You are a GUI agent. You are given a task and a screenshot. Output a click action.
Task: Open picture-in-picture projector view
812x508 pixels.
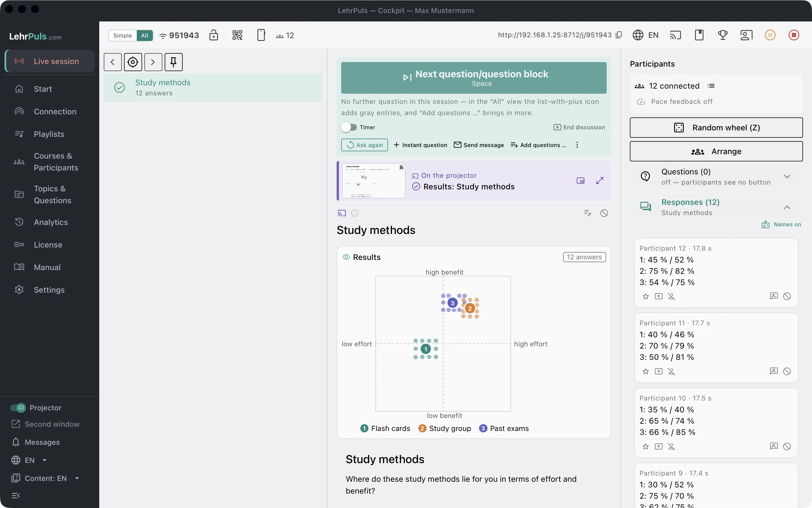point(581,181)
